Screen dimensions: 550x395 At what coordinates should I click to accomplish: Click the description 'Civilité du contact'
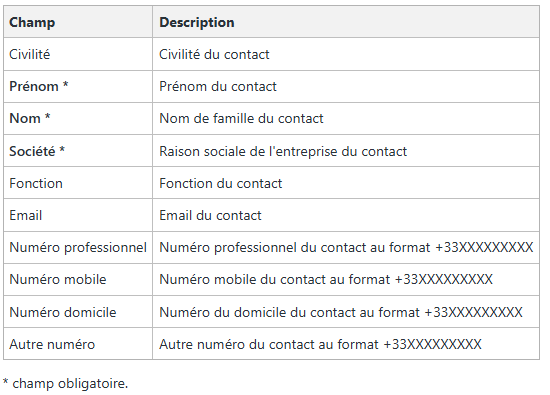(214, 54)
